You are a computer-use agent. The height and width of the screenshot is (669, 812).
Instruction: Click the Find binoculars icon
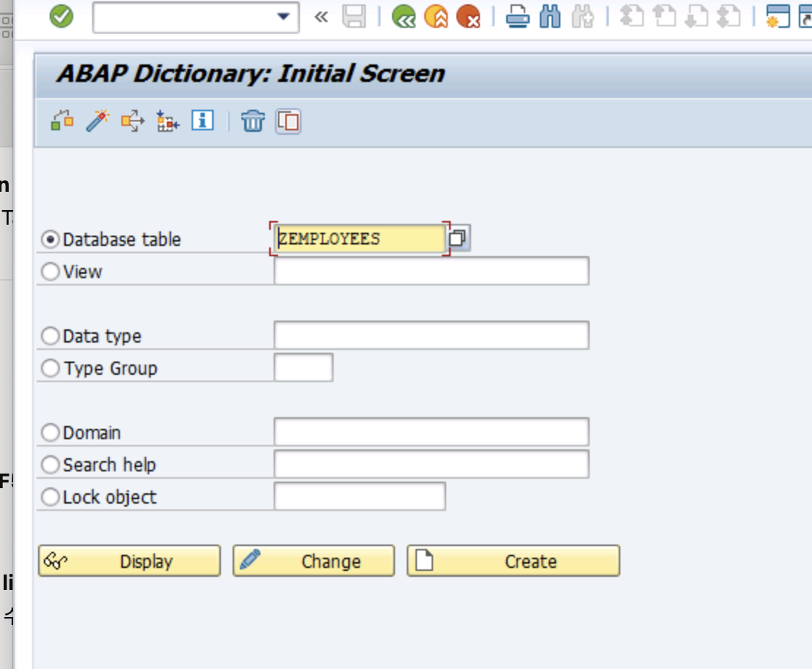coord(550,17)
